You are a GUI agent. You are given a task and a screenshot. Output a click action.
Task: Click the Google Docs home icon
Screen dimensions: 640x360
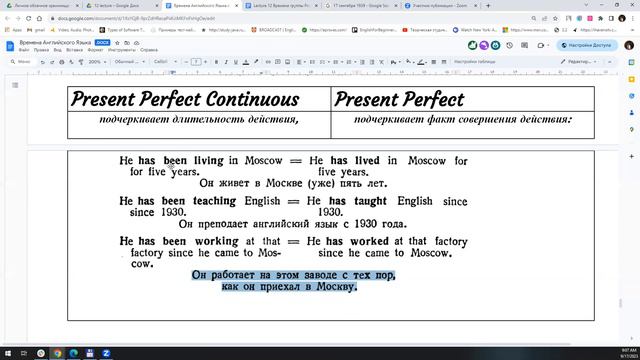[x=10, y=46]
